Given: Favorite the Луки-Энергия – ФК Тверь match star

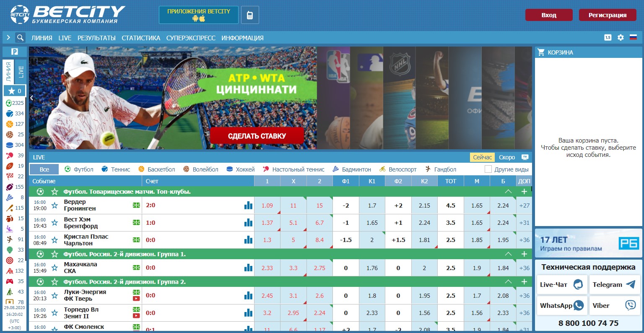Looking at the screenshot, I should coord(55,295).
